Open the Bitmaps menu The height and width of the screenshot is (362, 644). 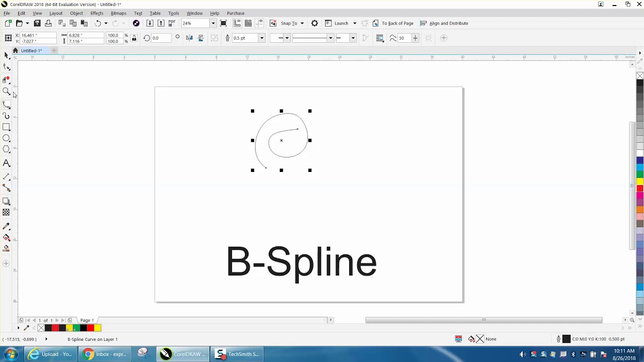coord(118,13)
